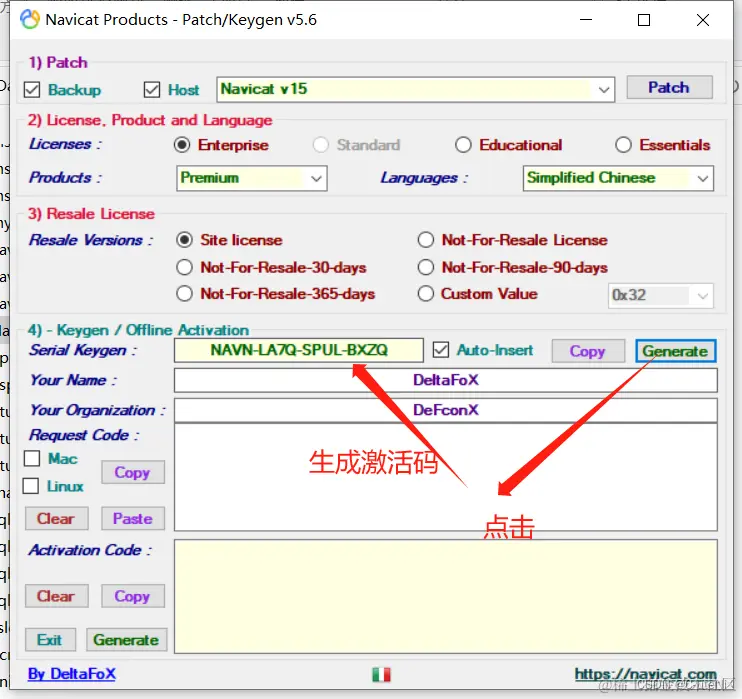Click Generate for the activation code
This screenshot has height=699, width=742.
click(126, 640)
